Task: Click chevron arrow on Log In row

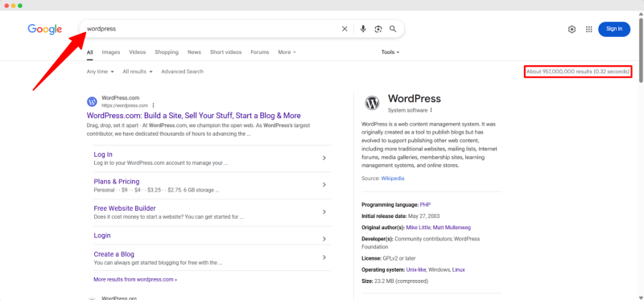Action: click(324, 158)
